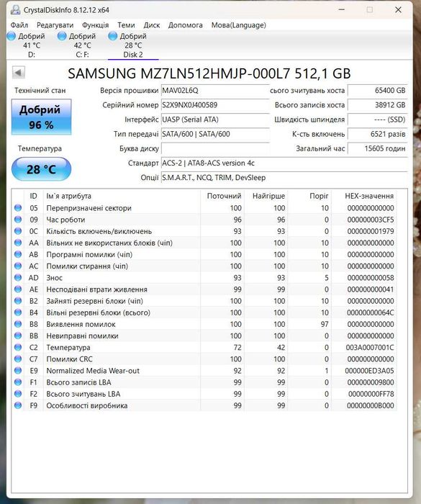This screenshot has width=421, height=504.
Task: Click the CrystalDiskInfo app icon in title bar
Action: tap(15, 10)
